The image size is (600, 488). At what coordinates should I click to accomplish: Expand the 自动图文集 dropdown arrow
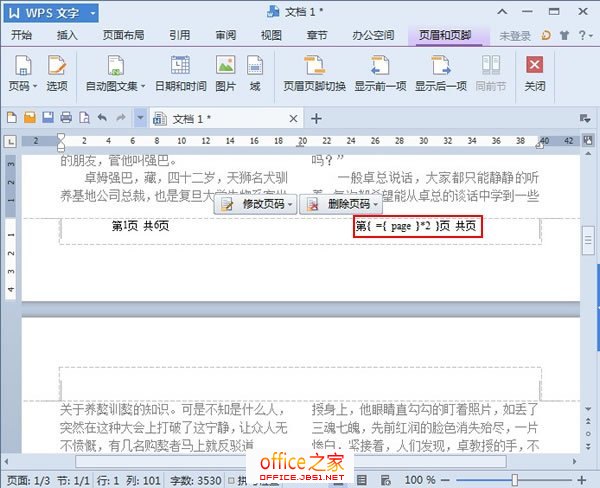pos(143,86)
